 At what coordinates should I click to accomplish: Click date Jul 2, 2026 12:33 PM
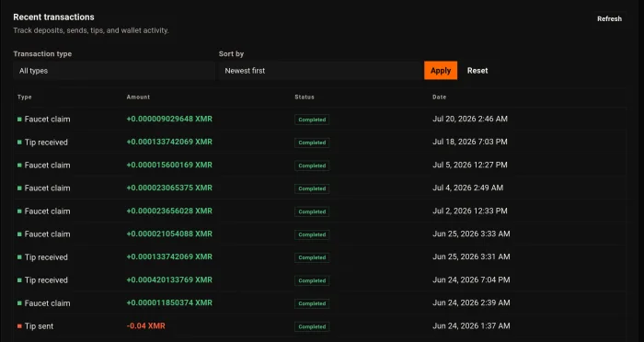[x=470, y=211]
